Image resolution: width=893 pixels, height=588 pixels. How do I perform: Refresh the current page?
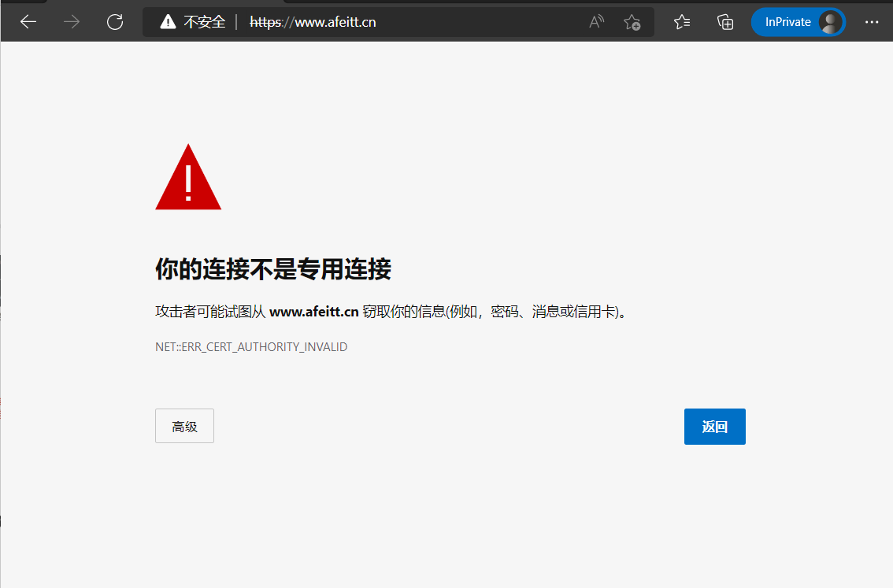(x=115, y=22)
